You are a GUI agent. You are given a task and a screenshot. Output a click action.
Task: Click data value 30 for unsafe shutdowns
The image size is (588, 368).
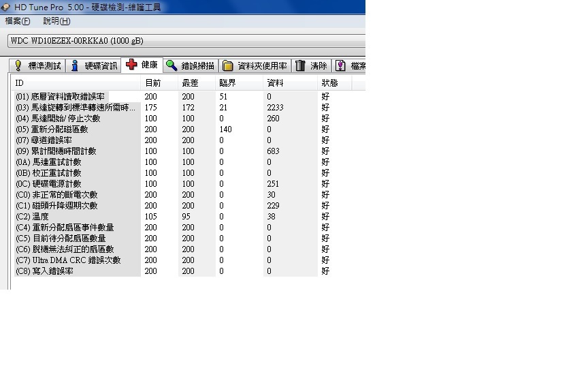[271, 194]
